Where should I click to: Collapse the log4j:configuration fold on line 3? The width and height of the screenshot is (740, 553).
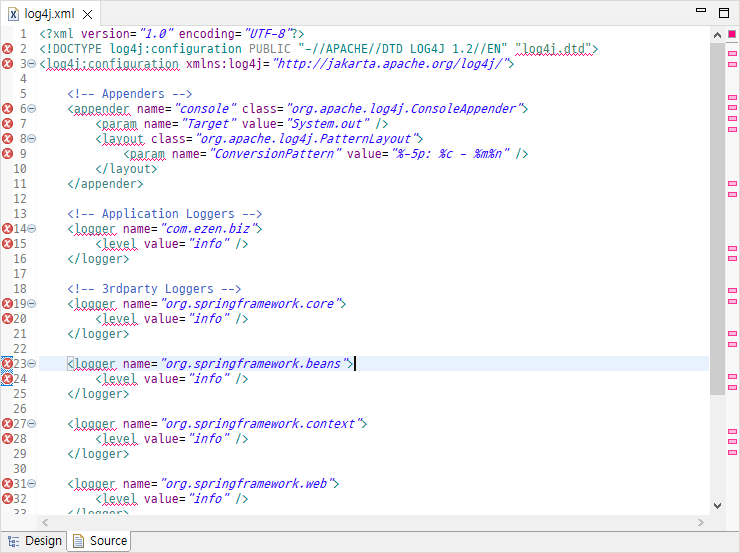click(32, 64)
